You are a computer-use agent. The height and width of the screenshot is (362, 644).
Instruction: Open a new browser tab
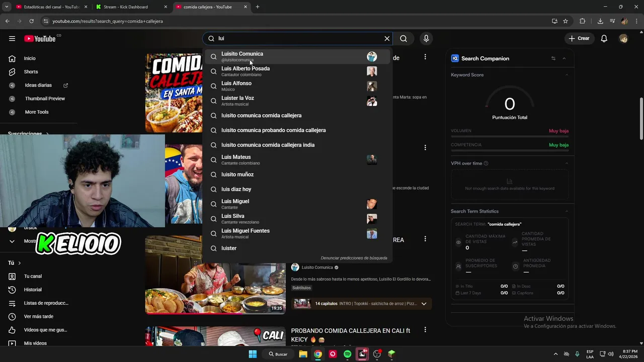coord(258,7)
